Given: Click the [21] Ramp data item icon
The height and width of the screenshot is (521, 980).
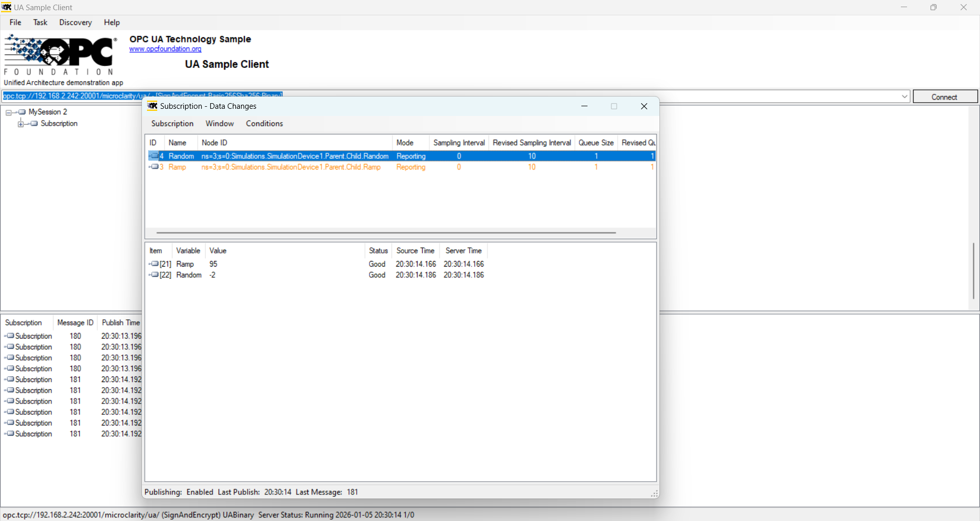Looking at the screenshot, I should [x=154, y=264].
